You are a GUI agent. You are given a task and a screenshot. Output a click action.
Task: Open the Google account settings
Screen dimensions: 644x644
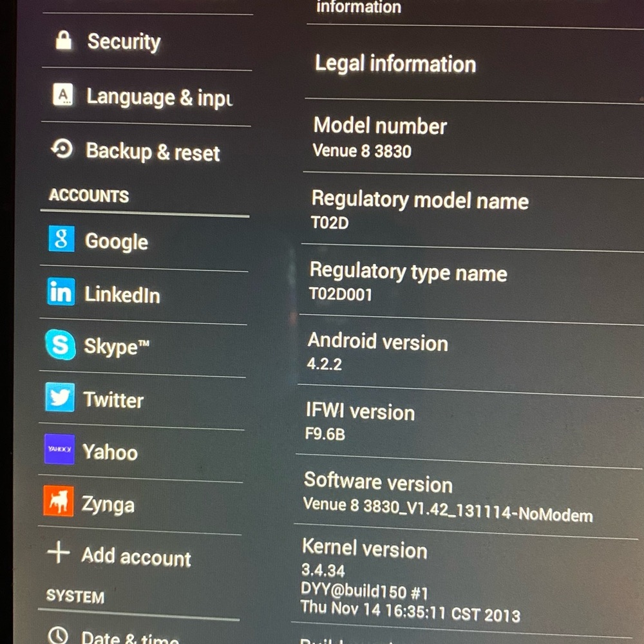point(61,240)
